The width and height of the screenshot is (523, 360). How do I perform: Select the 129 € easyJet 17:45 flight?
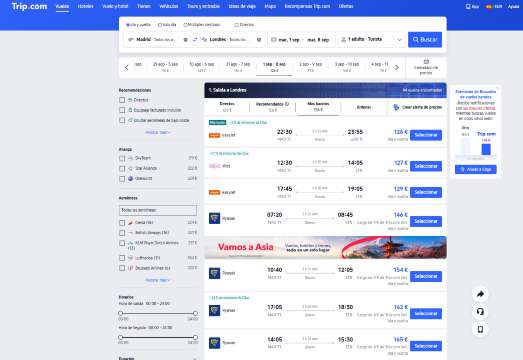click(x=426, y=192)
